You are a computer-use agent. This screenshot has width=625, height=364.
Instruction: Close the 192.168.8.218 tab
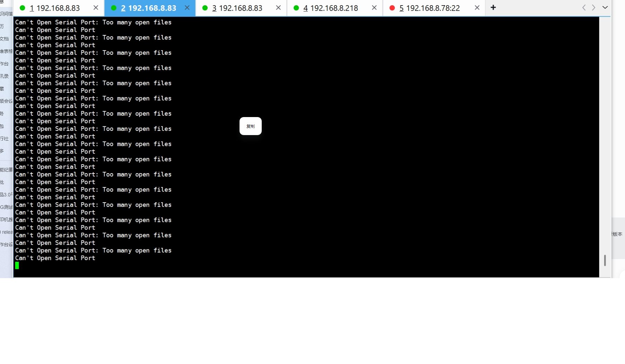coord(374,8)
